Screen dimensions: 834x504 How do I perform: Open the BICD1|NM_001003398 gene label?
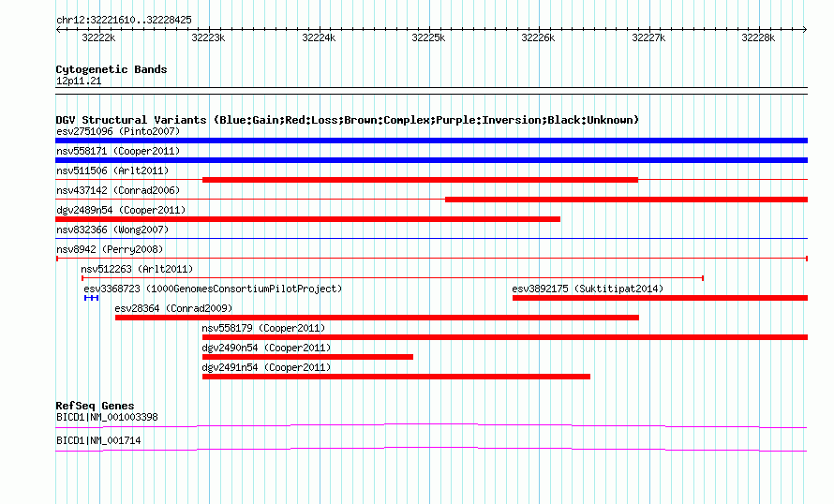pos(107,417)
